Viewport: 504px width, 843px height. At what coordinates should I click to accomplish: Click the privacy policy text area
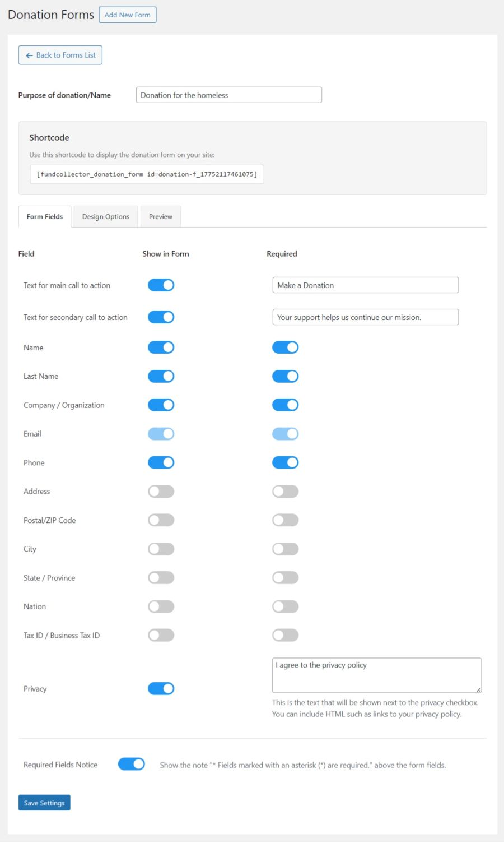pos(376,674)
